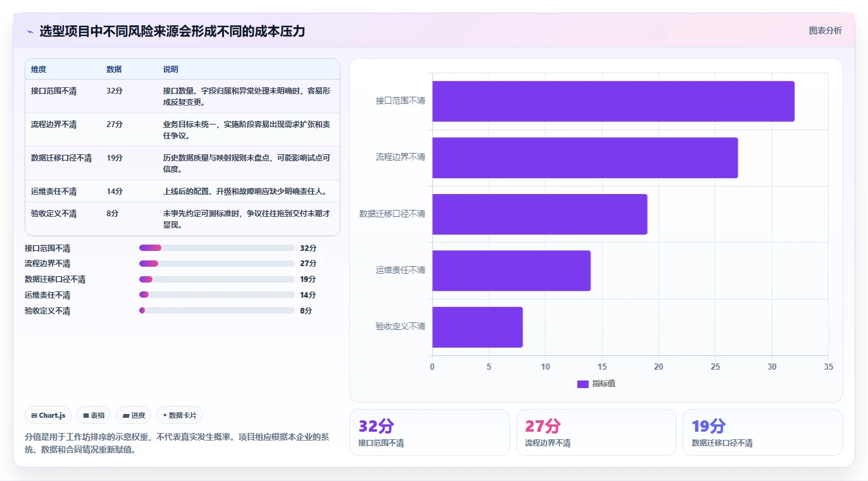This screenshot has height=481, width=868.
Task: Click the 验收定义不清 chart axis label
Action: pos(400,326)
